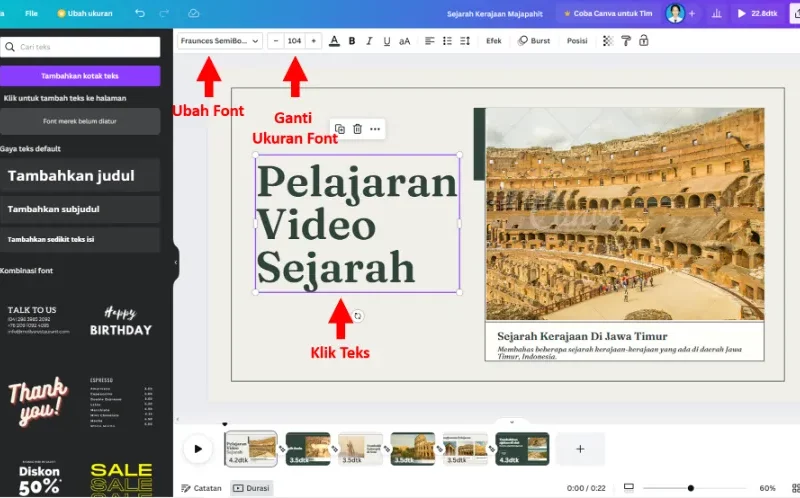Viewport: 800px width, 498px height.
Task: Add a heading with Tambahkan judul
Action: pyautogui.click(x=80, y=176)
